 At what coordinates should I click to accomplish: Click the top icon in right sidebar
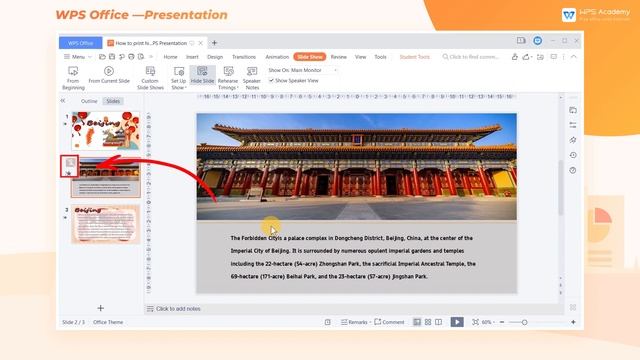click(573, 110)
